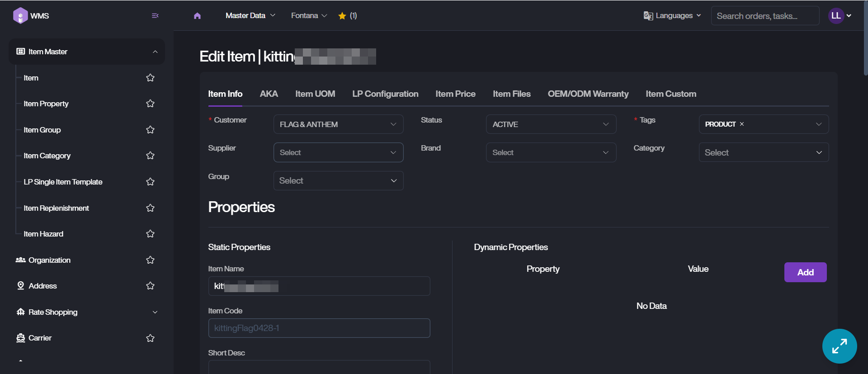Toggle favorite star for Item Group
The width and height of the screenshot is (868, 374).
coord(151,130)
